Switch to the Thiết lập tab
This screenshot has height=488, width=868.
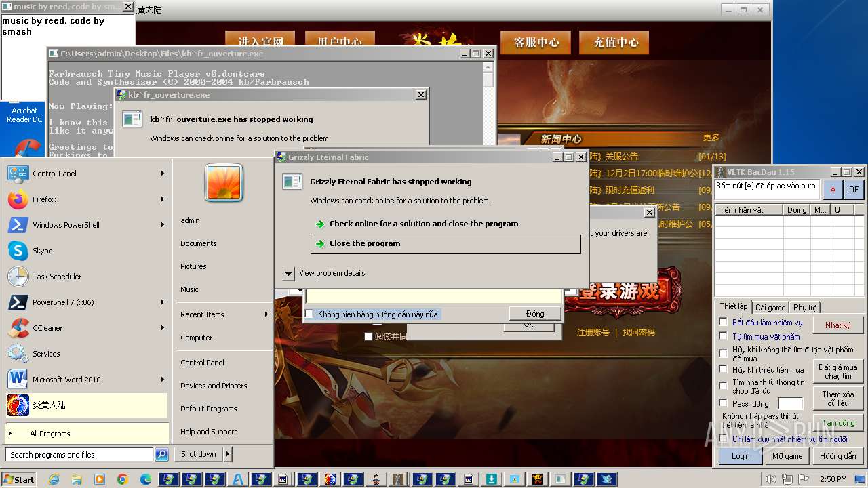[734, 306]
